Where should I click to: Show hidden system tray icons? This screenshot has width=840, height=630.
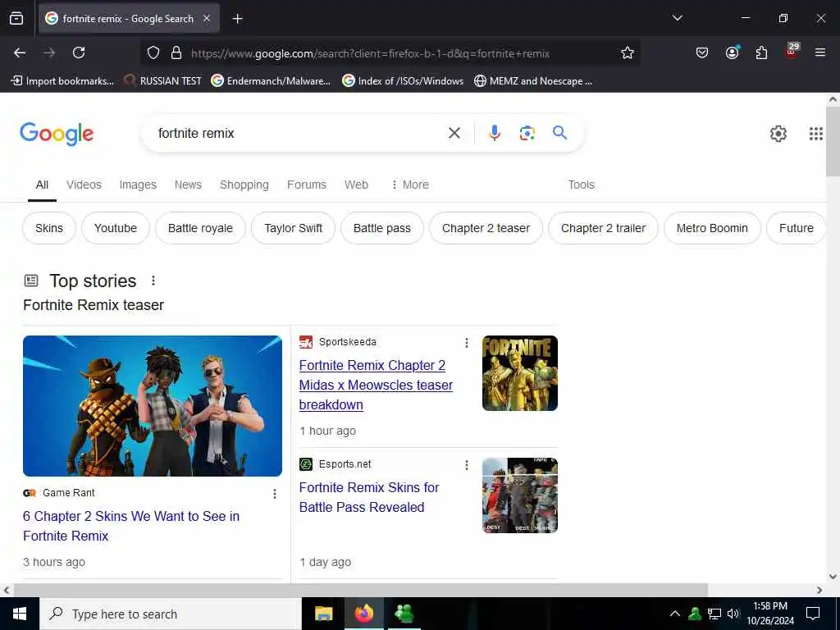click(x=675, y=614)
